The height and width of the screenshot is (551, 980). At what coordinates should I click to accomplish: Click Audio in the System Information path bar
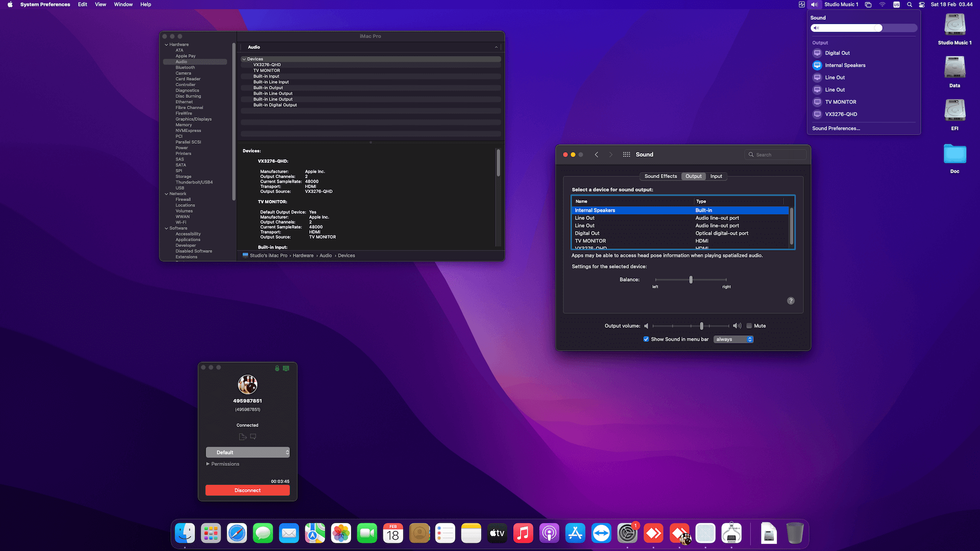(x=326, y=256)
